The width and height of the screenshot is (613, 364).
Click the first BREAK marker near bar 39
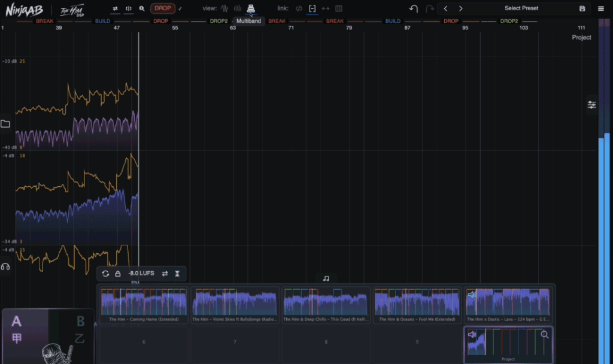tap(44, 21)
